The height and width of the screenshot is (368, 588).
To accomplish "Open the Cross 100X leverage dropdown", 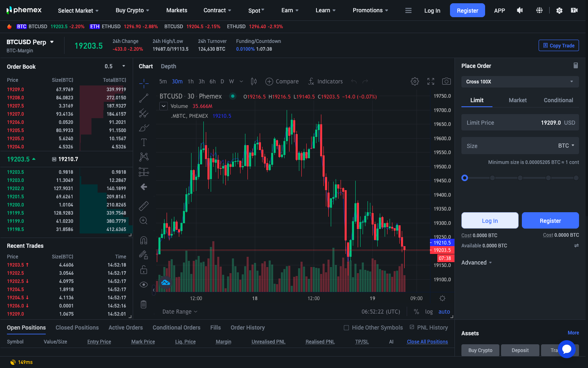I will pyautogui.click(x=520, y=82).
